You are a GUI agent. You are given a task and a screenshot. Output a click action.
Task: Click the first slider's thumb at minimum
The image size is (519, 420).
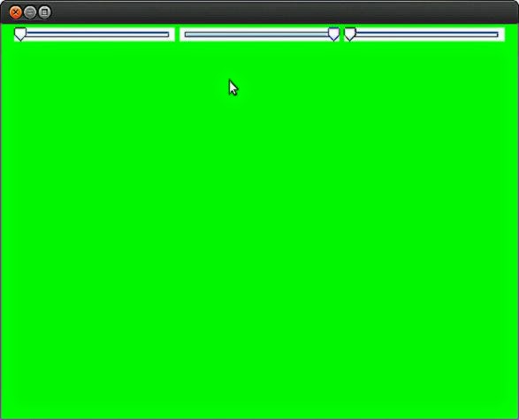click(x=20, y=34)
